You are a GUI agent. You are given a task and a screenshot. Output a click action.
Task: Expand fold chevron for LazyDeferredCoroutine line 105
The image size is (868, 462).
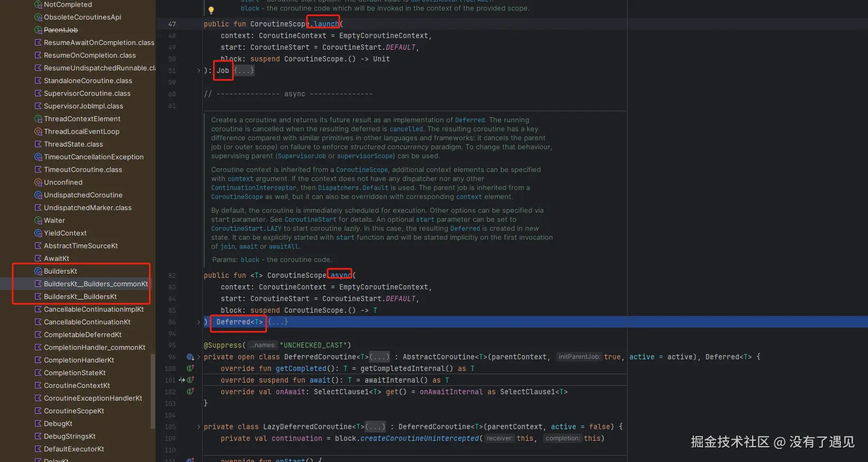(x=199, y=427)
